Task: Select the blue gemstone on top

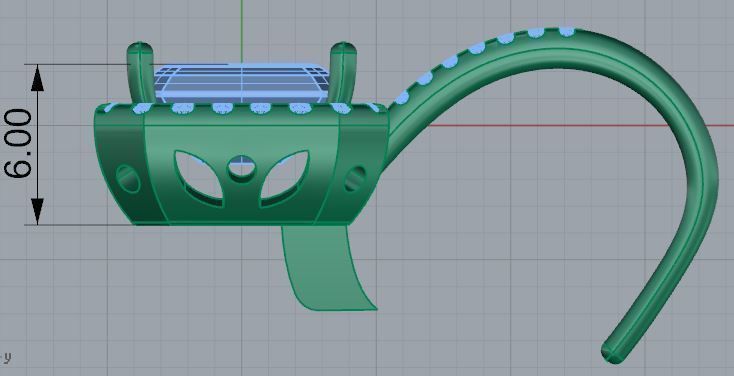Action: (x=242, y=83)
